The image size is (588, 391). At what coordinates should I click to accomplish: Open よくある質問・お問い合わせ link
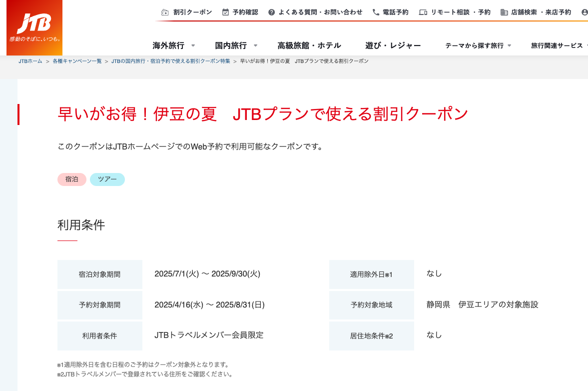tap(321, 12)
